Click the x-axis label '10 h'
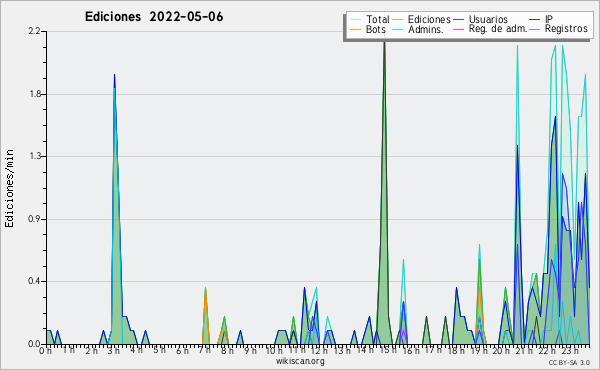The height and width of the screenshot is (370, 600). 274,350
